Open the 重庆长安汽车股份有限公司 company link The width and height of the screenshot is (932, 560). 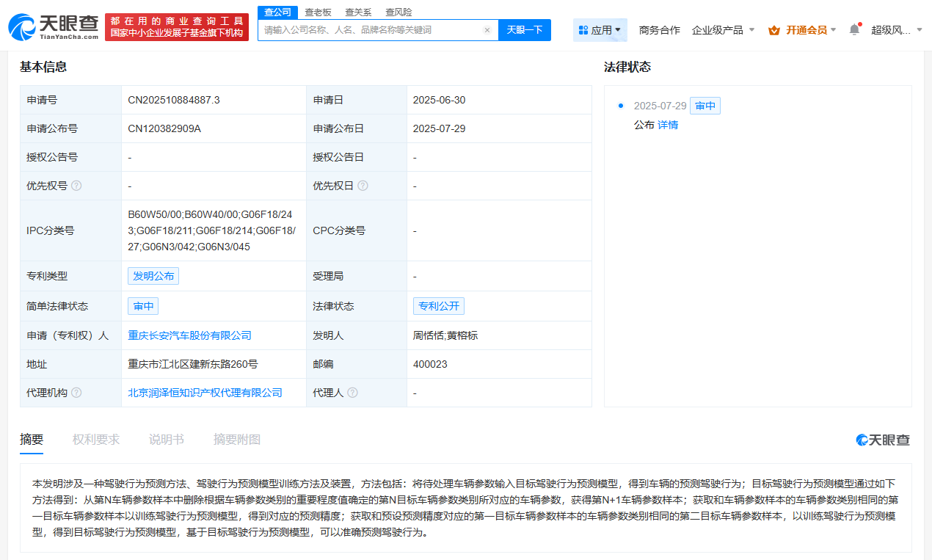(x=191, y=335)
